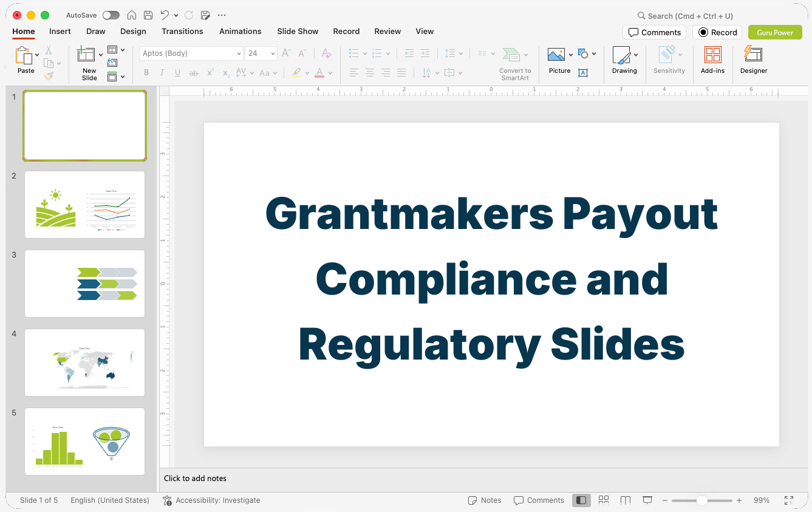Open the Animations tab
812x512 pixels.
(241, 31)
